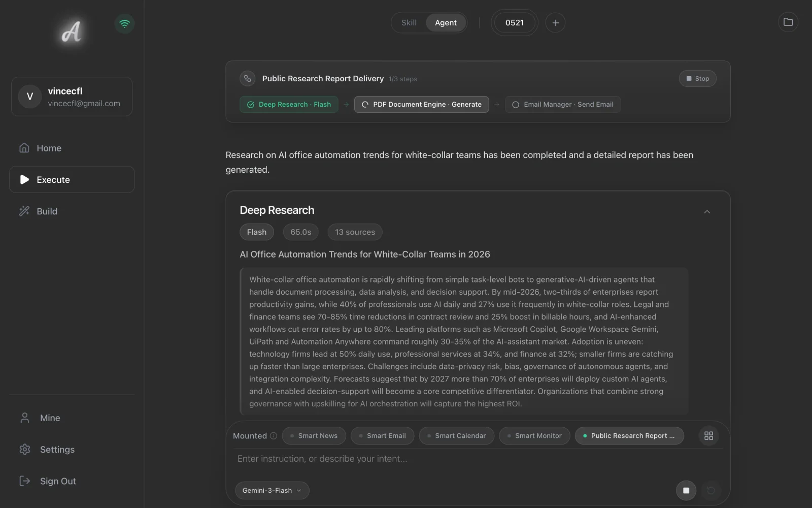812x508 pixels.
Task: Click the vincecfl account card
Action: click(x=72, y=97)
